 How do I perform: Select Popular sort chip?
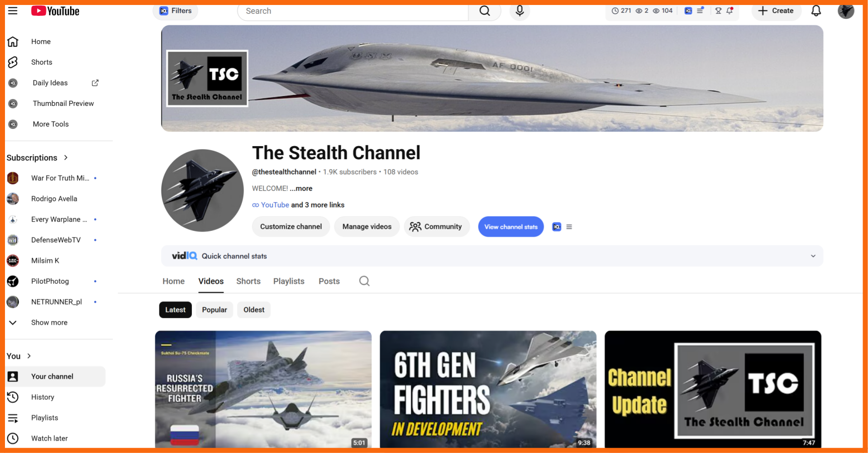pos(215,310)
